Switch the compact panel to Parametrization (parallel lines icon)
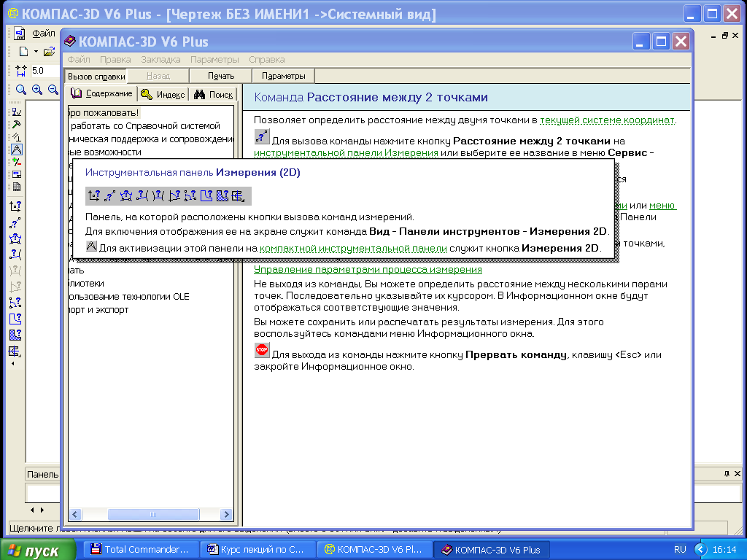The width and height of the screenshot is (747, 560). coord(16,136)
